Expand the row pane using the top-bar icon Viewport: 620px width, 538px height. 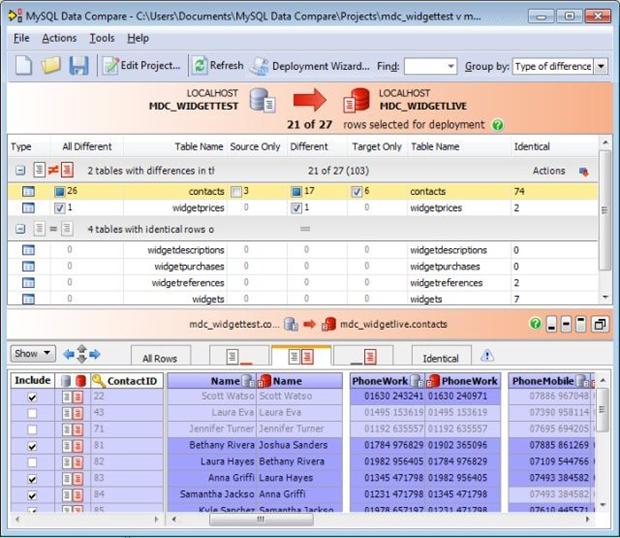point(580,325)
